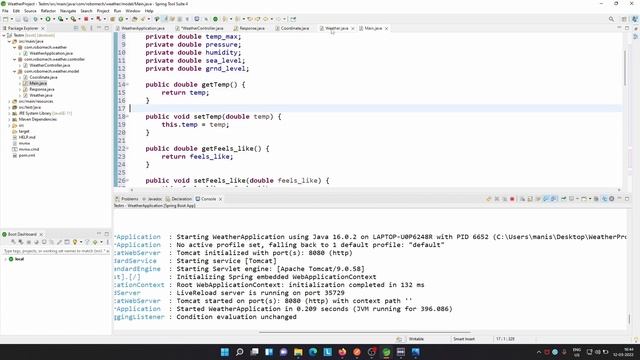Open the Navigate menu
Viewport: 640px width, 360px height.
click(68, 11)
